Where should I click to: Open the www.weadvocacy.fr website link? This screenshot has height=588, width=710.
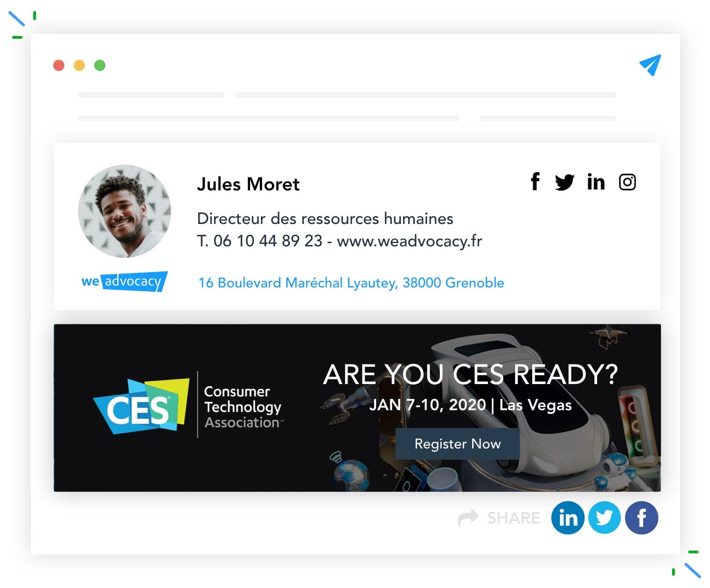(x=410, y=241)
